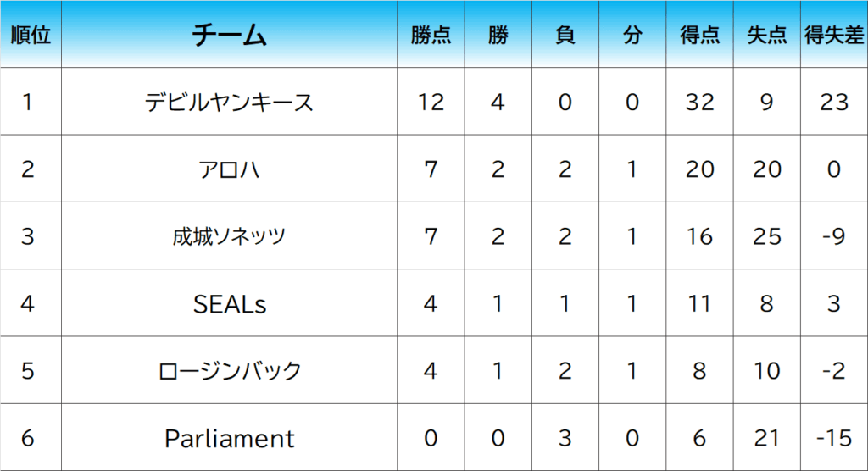Select the 成城ソネッツ team cell
This screenshot has width=868, height=471.
click(230, 236)
